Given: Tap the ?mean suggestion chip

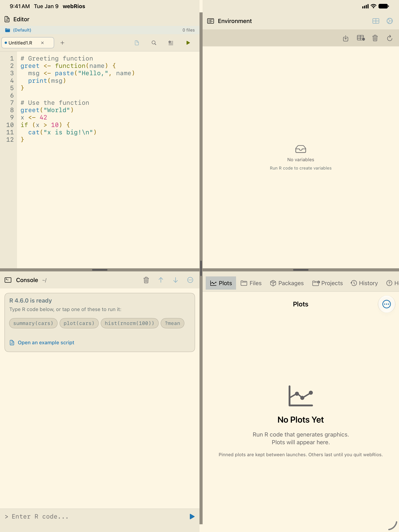Looking at the screenshot, I should click(172, 323).
